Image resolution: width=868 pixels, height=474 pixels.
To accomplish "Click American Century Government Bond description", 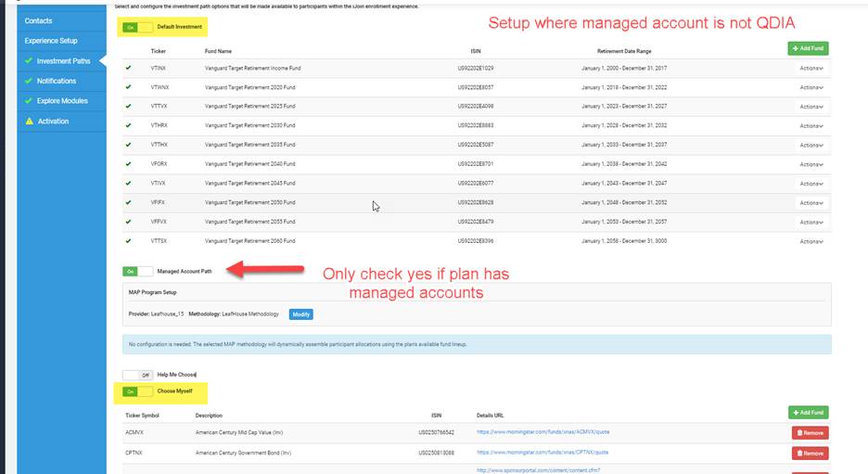I will [243, 453].
